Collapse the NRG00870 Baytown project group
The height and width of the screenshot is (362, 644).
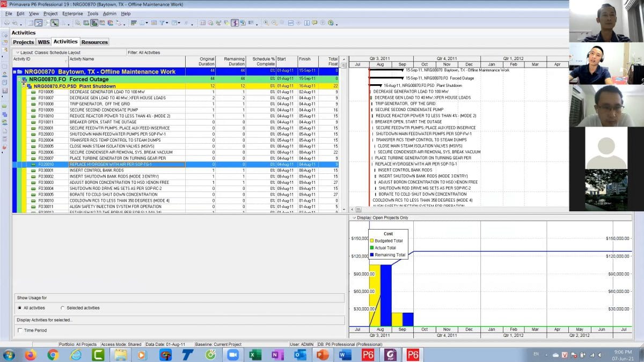(14, 71)
